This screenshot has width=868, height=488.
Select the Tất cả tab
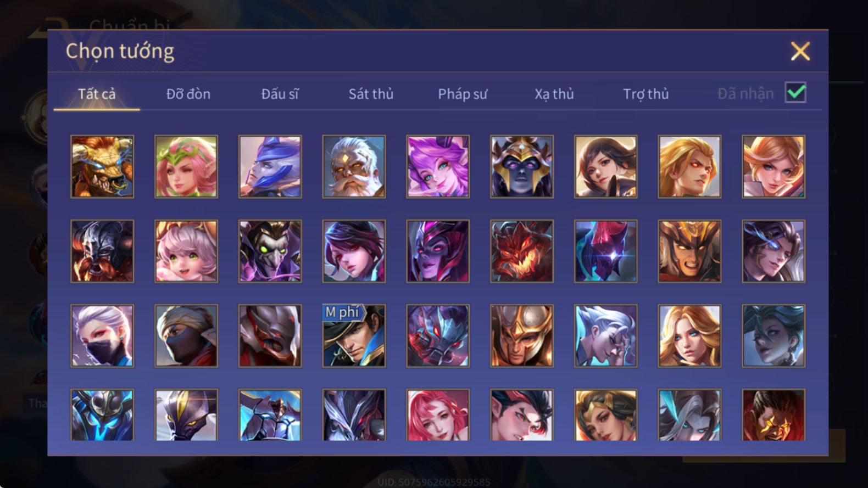click(97, 94)
